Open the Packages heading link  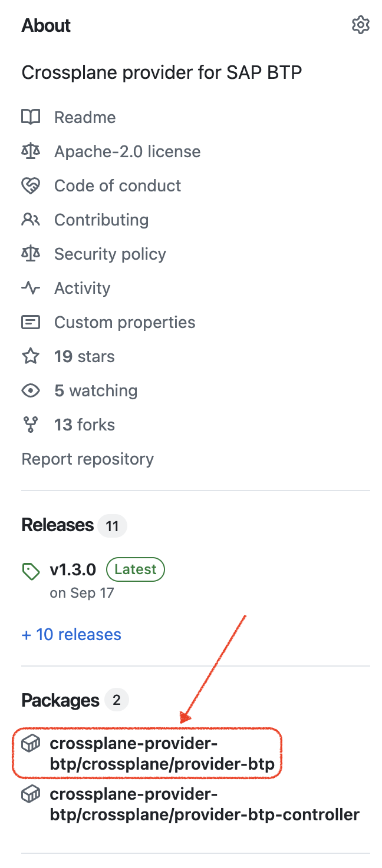(60, 700)
